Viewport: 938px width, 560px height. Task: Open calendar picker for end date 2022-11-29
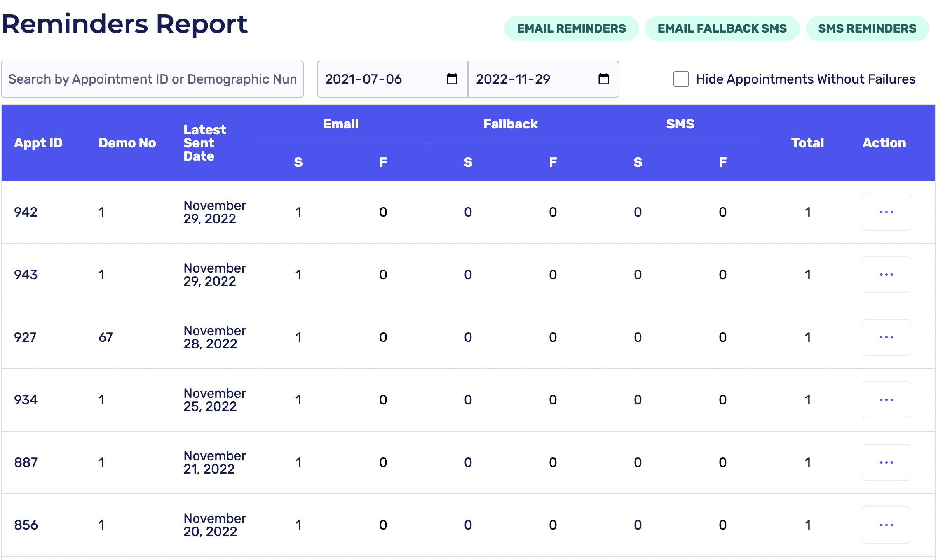click(x=603, y=79)
